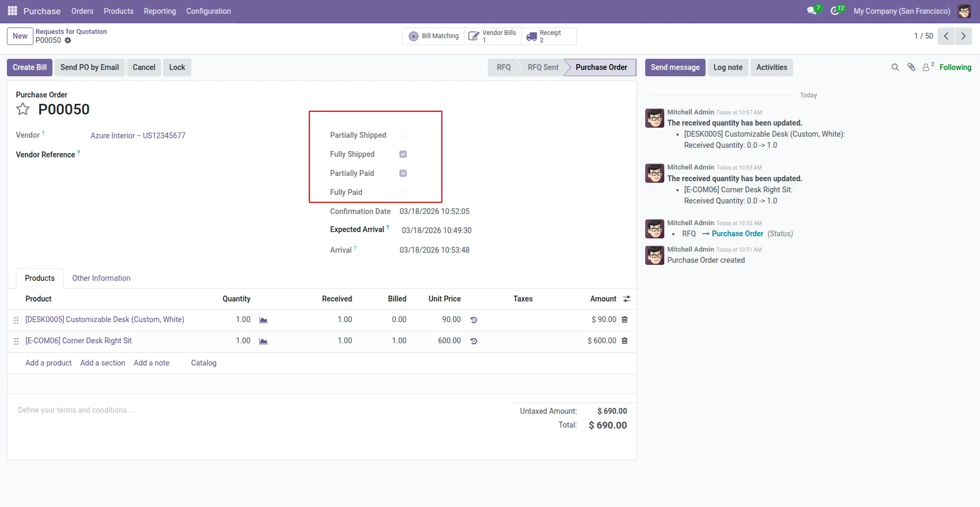
Task: Open My Company (San Francisco) switcher
Action: tap(902, 11)
